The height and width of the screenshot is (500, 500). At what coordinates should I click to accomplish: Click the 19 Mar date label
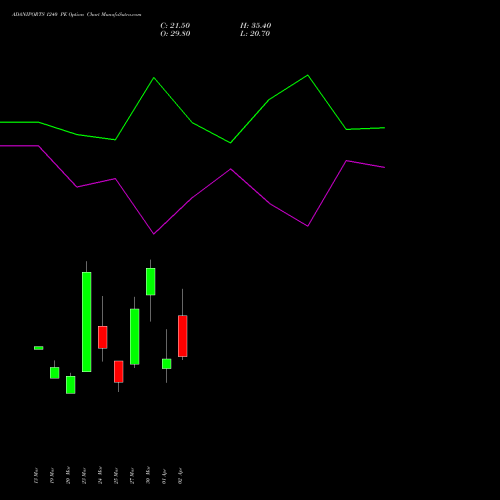52,476
